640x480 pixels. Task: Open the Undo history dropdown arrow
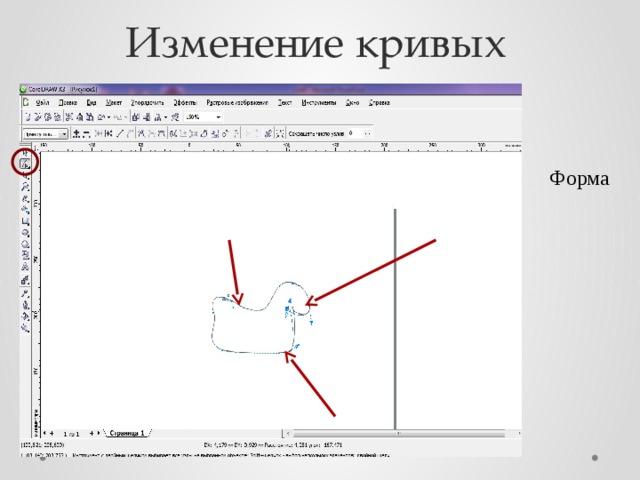(x=109, y=118)
